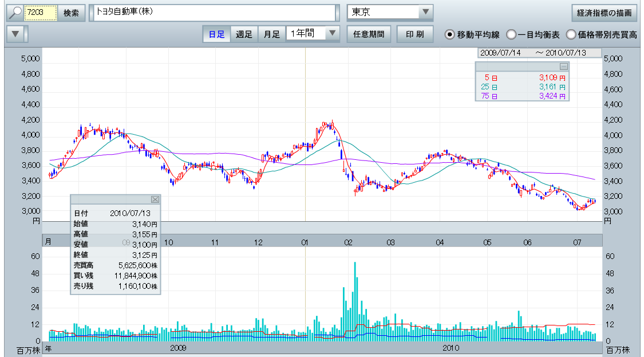Image resolution: width=644 pixels, height=357 pixels.
Task: Switch to 月足 monthly chart tab
Action: 272,34
